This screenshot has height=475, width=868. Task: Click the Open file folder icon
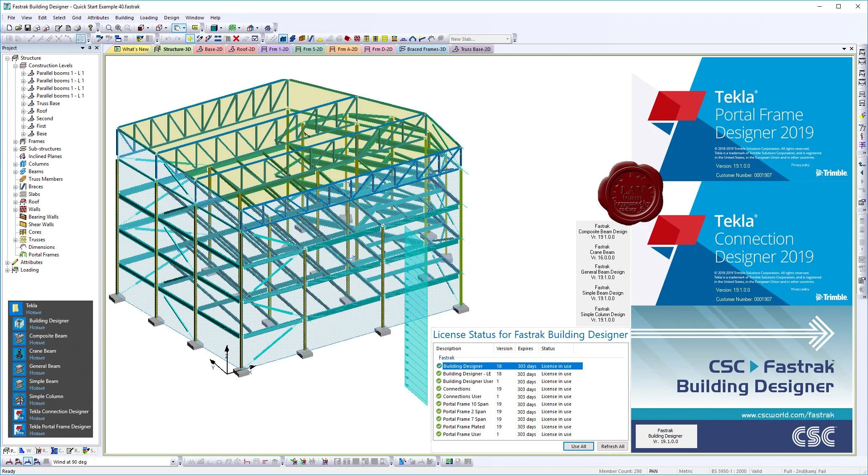(x=19, y=28)
